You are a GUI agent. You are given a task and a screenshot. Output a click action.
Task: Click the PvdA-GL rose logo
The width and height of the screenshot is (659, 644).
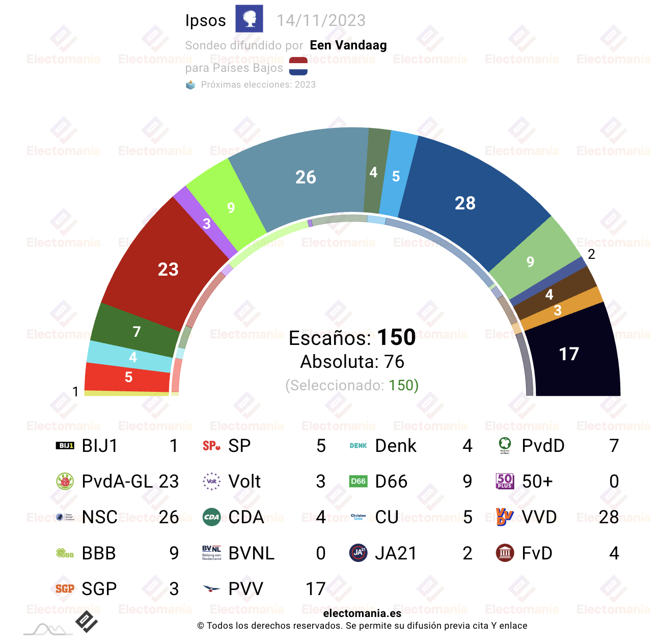point(65,481)
